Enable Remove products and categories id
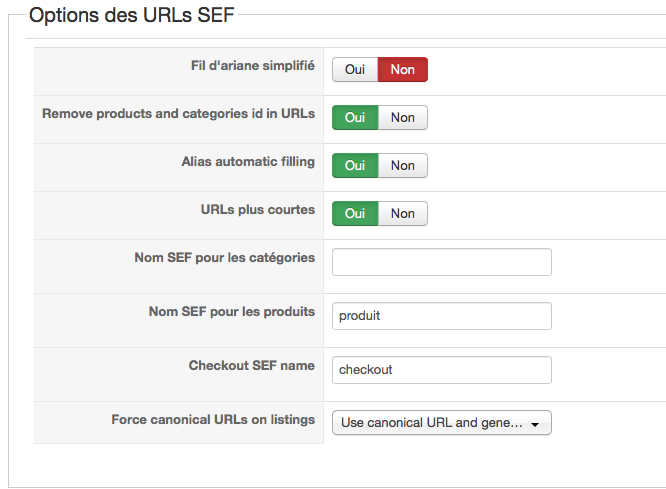The height and width of the screenshot is (489, 666). [x=355, y=117]
